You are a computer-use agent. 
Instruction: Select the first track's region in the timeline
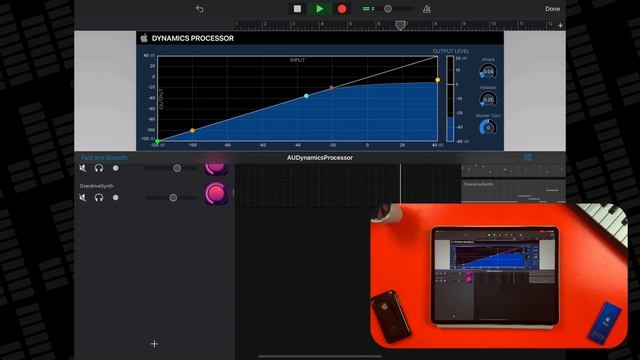[513, 170]
